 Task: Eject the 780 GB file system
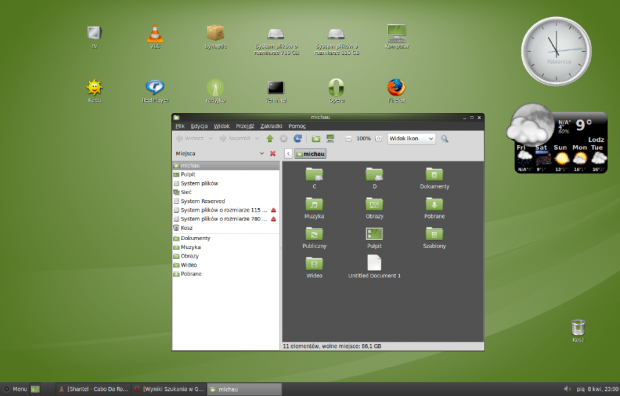tap(273, 219)
